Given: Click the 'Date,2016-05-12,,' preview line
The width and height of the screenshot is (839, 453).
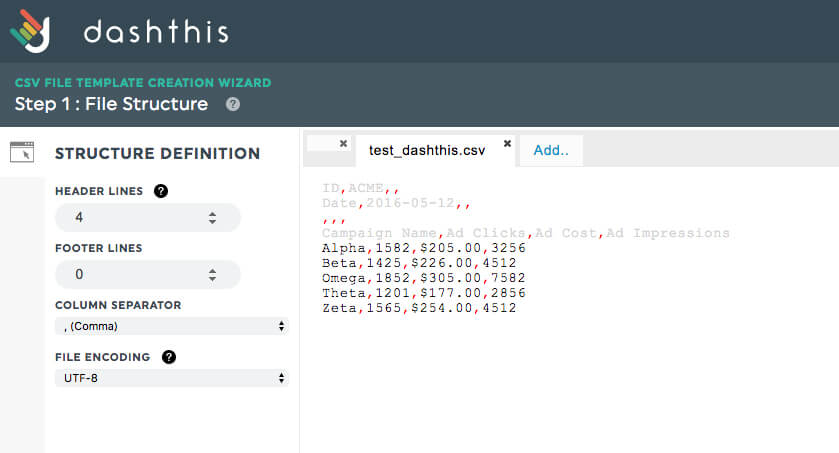Looking at the screenshot, I should click(x=396, y=203).
